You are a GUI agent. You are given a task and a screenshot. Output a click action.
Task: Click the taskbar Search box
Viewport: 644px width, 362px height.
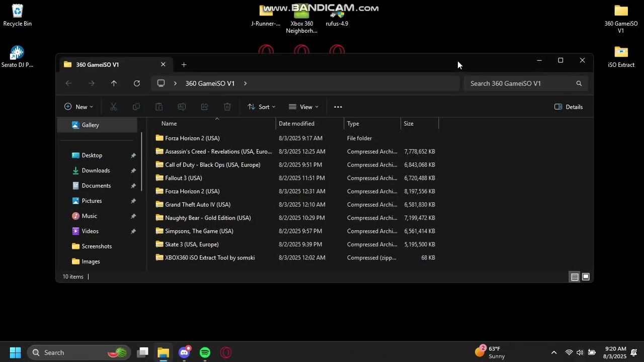[x=78, y=352]
